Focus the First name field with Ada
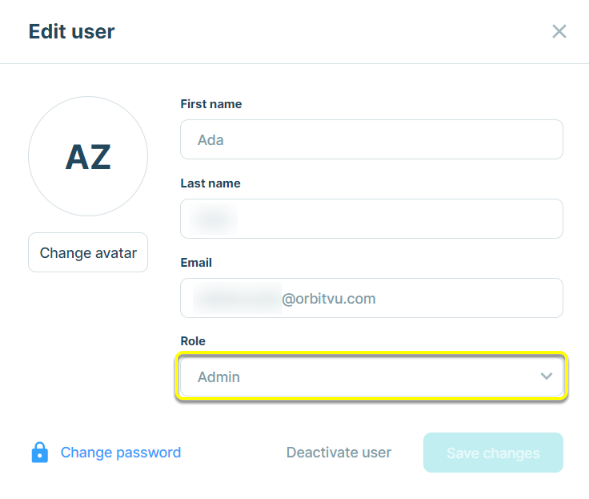 click(x=372, y=140)
